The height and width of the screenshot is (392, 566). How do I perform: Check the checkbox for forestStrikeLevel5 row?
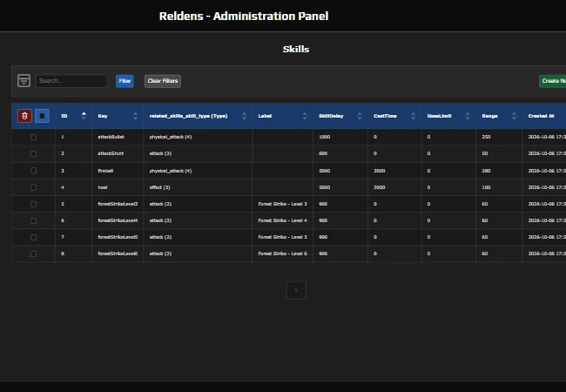pyautogui.click(x=34, y=237)
